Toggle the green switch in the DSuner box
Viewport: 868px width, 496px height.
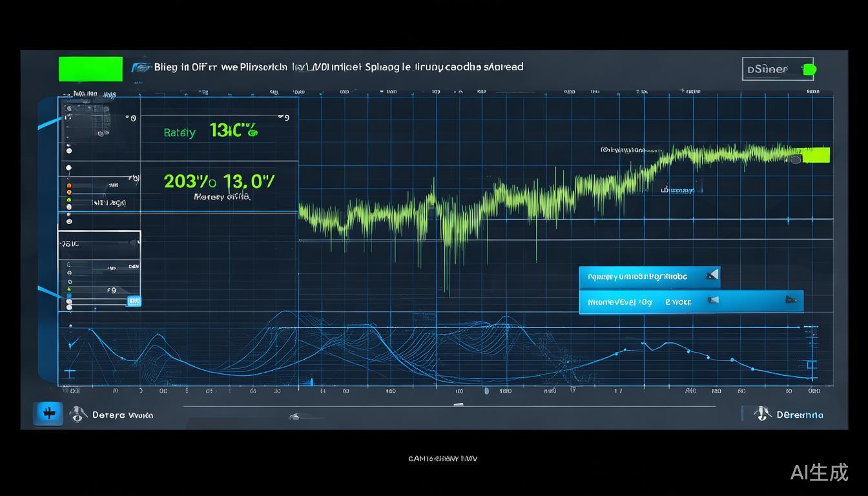click(x=809, y=69)
